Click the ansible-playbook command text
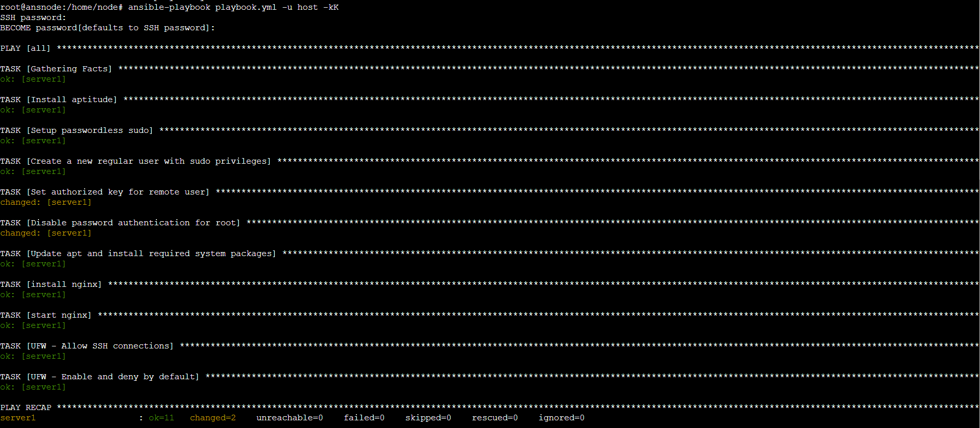 (233, 7)
